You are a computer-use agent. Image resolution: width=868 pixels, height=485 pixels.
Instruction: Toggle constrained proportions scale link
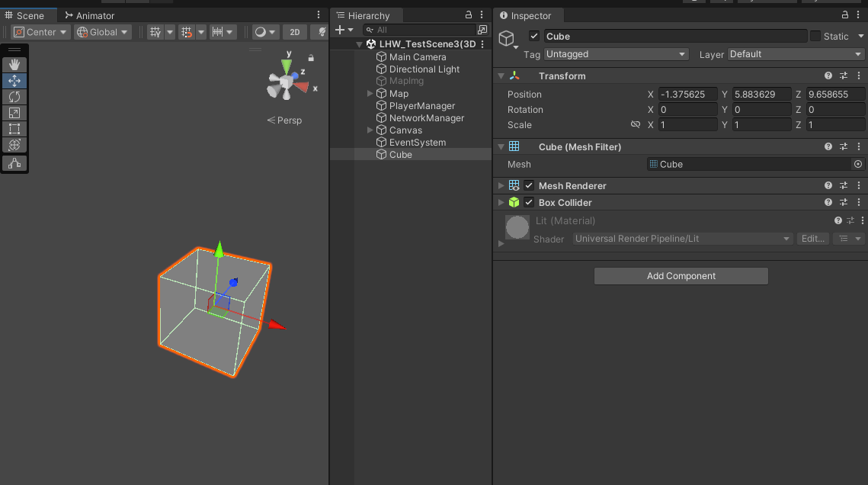[x=635, y=124]
